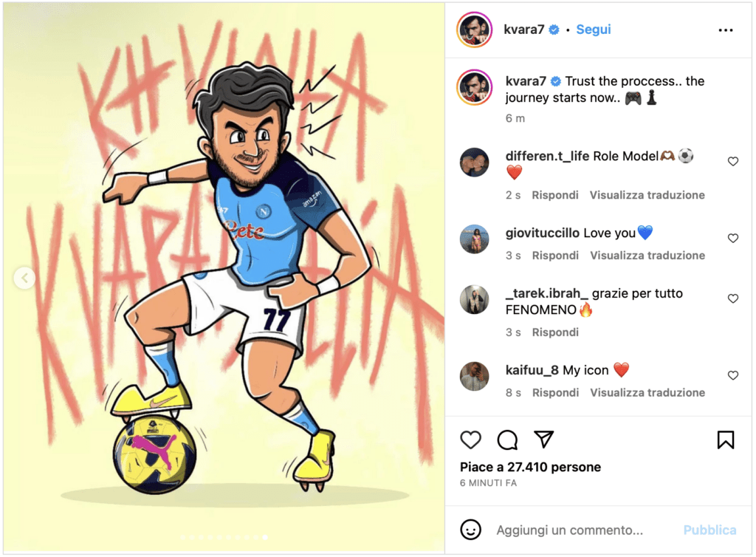The width and height of the screenshot is (756, 557).
Task: Open the three-dot more options menu
Action: coord(726,30)
